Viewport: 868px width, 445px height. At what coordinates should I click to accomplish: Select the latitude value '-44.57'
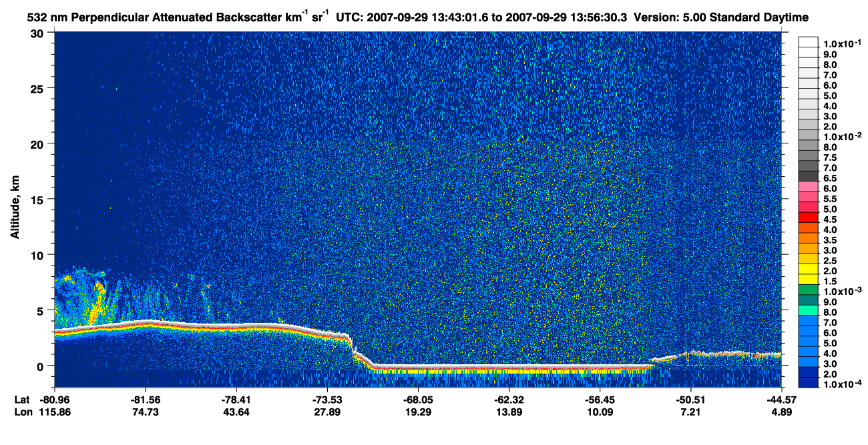pyautogui.click(x=781, y=400)
